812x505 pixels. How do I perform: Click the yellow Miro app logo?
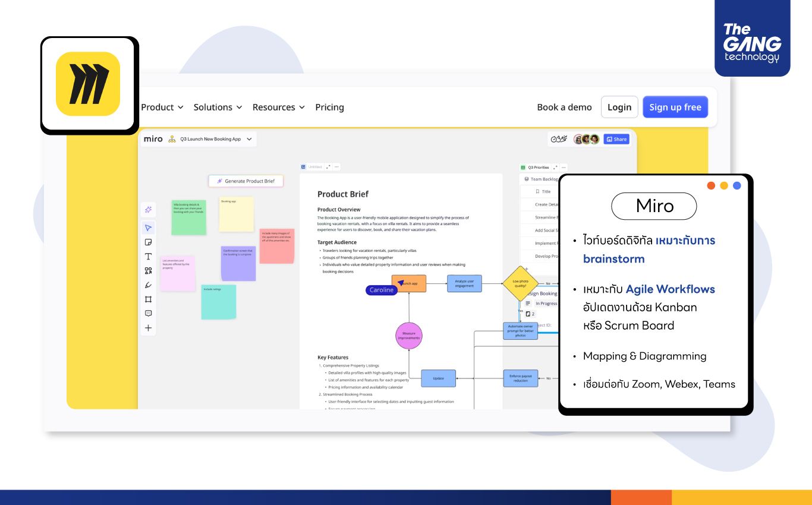(x=88, y=84)
